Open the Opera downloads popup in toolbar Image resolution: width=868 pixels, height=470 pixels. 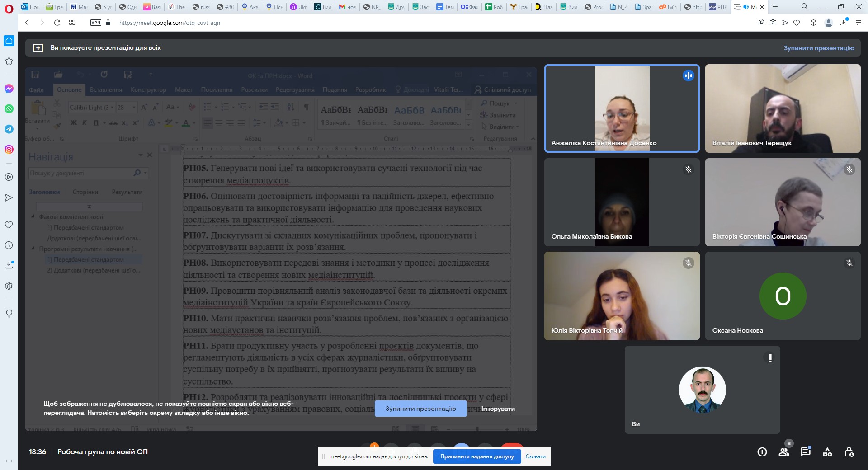pyautogui.click(x=844, y=23)
